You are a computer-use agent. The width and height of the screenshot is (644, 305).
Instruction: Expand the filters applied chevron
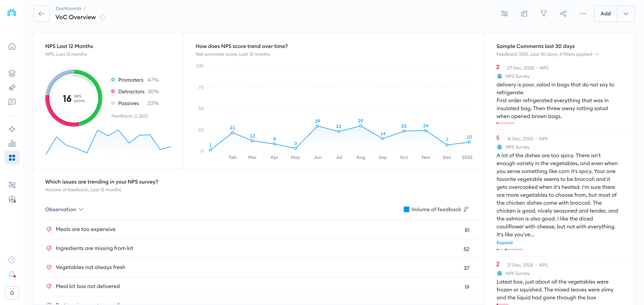[x=597, y=54]
